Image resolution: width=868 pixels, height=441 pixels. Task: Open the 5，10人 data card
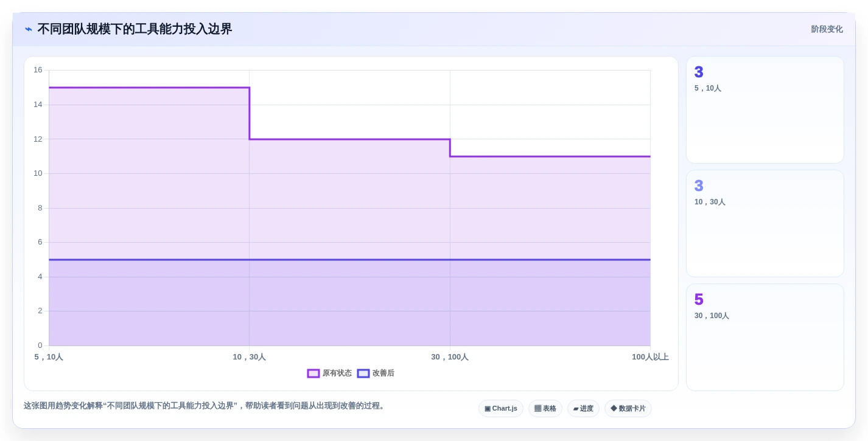[x=765, y=110]
